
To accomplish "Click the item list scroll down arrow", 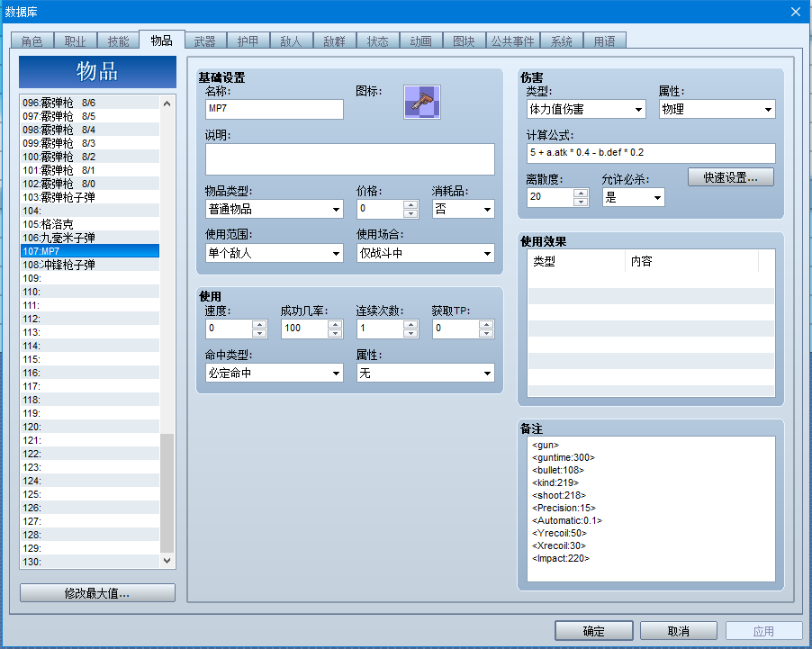I will click(167, 561).
